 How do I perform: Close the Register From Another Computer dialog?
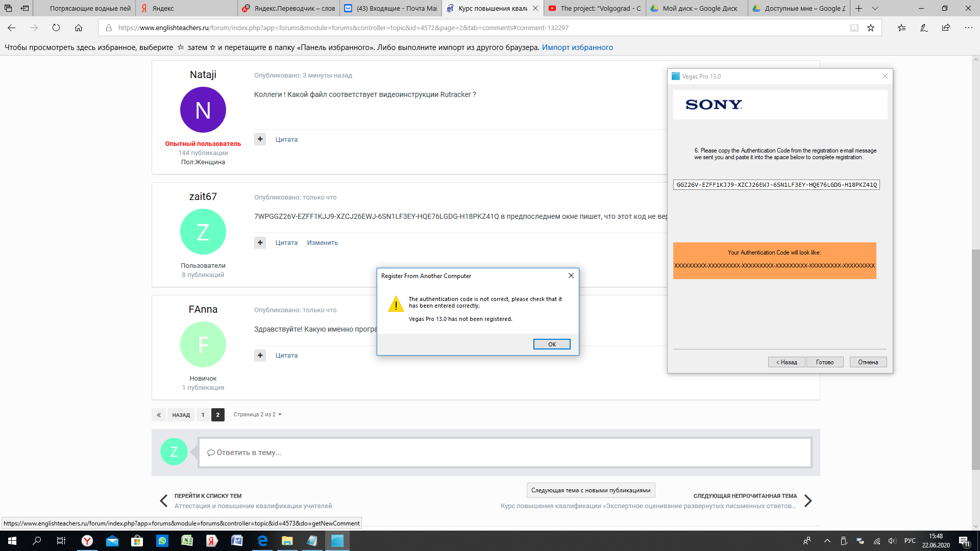tap(571, 275)
